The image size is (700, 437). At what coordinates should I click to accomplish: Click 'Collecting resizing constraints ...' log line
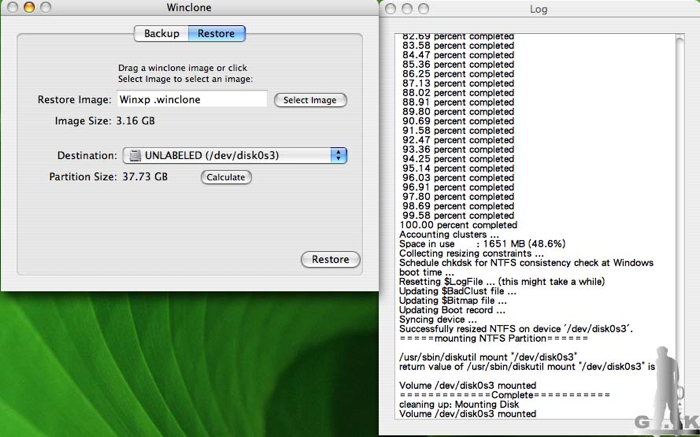click(x=471, y=253)
